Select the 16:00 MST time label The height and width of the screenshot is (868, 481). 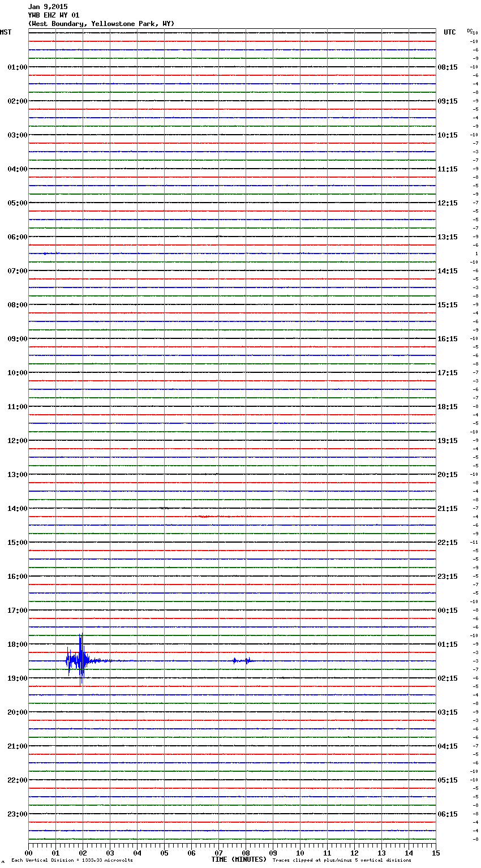pos(18,577)
